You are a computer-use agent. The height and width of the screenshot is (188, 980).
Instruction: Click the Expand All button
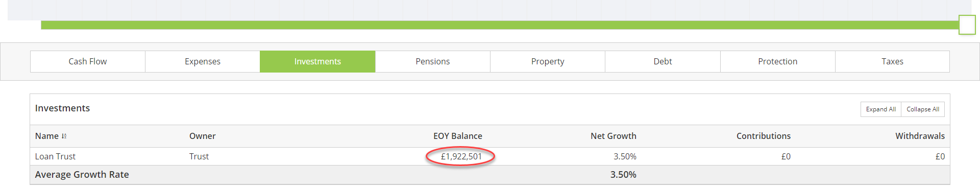[x=881, y=109]
